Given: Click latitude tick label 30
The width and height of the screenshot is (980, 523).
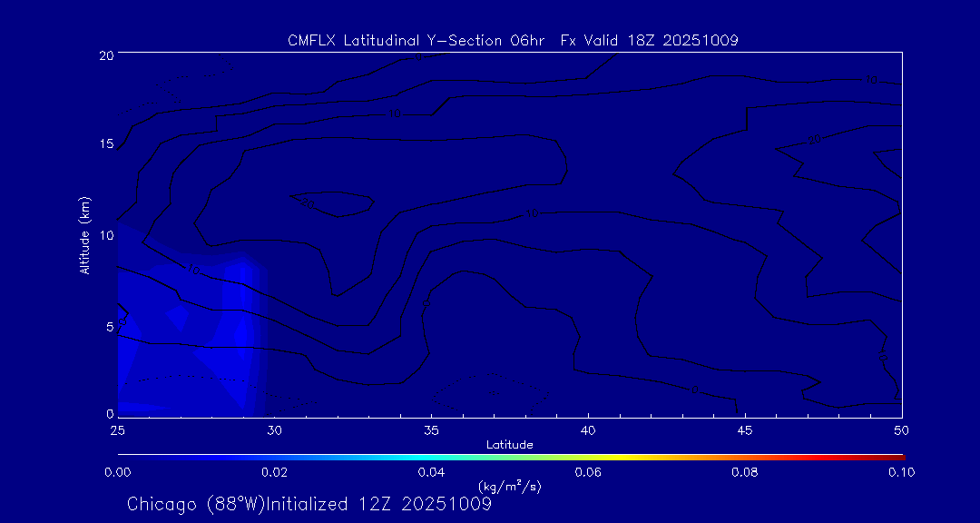Looking at the screenshot, I should (x=274, y=429).
